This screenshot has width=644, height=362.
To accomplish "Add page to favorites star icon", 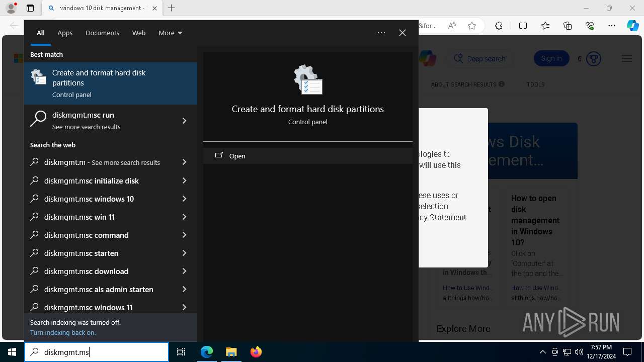I will click(472, 26).
